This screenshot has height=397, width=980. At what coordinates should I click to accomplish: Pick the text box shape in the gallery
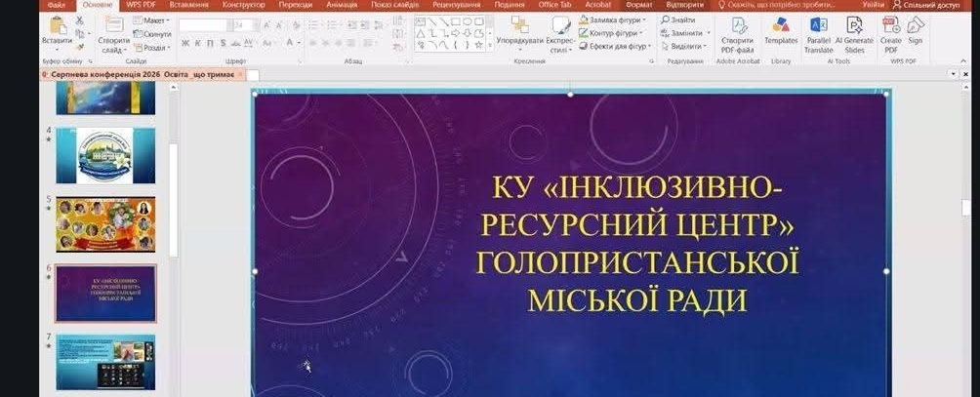[421, 21]
